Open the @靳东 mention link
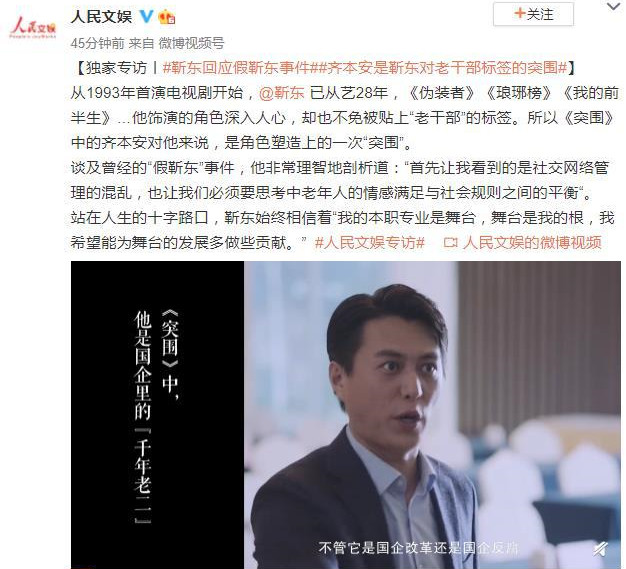The image size is (626, 569). (x=281, y=93)
